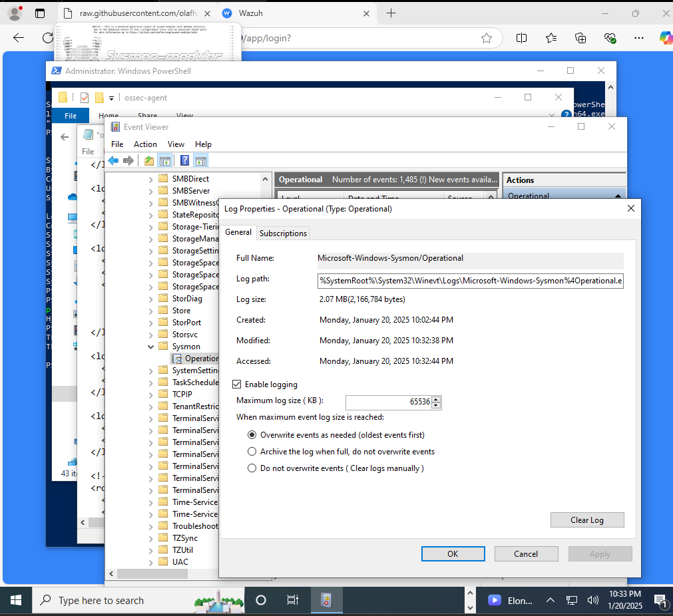Screen dimensions: 673x616
Task: Open Browser essentials heart icon
Action: coord(609,38)
